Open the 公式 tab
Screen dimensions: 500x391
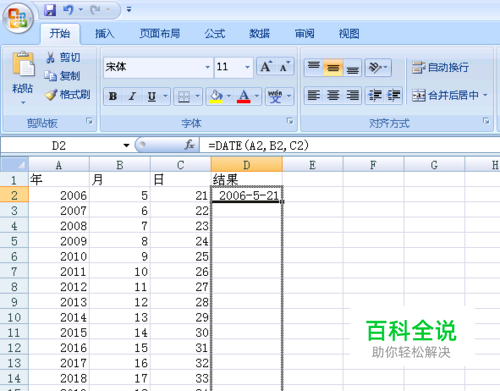215,33
